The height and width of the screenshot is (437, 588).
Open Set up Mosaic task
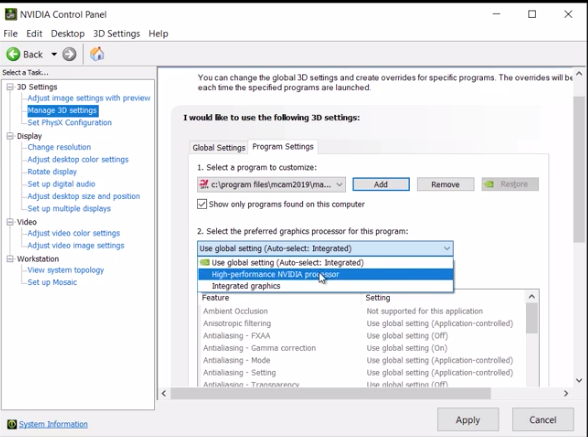(52, 282)
